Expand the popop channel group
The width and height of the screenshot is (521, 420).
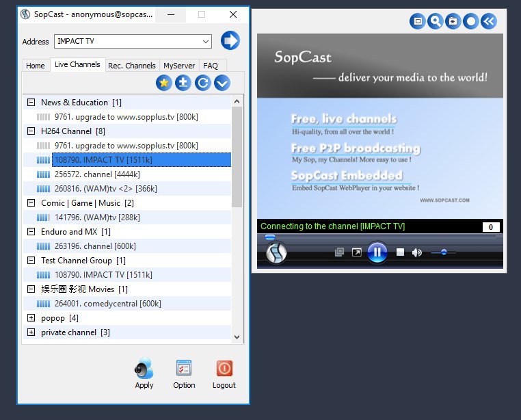31,318
